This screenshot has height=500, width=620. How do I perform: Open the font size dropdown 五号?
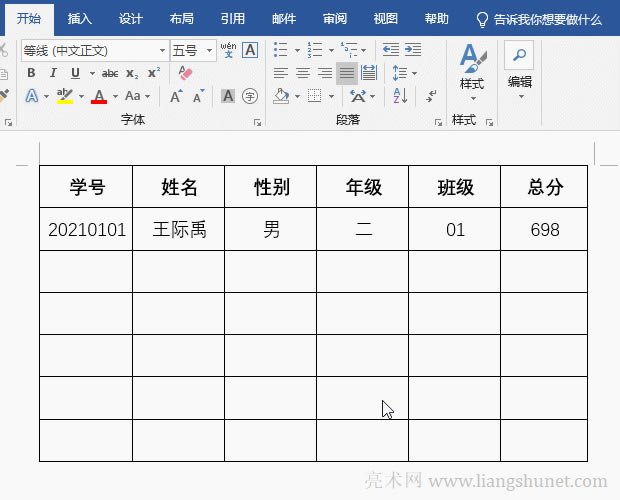[209, 50]
